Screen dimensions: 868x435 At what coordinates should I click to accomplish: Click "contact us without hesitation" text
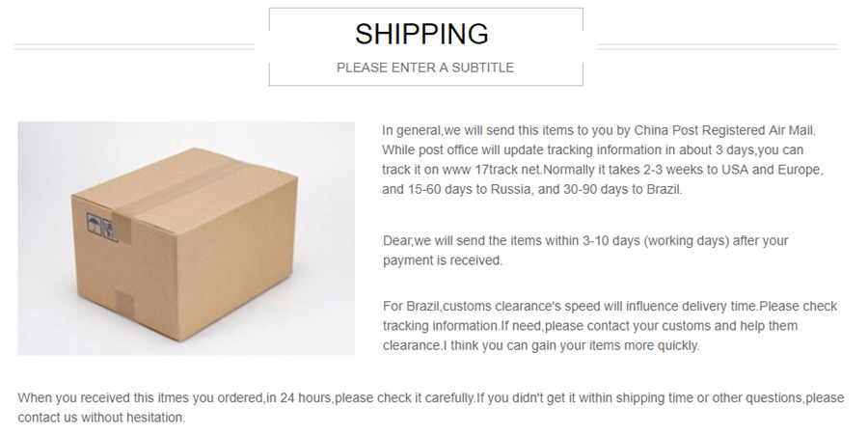[101, 418]
